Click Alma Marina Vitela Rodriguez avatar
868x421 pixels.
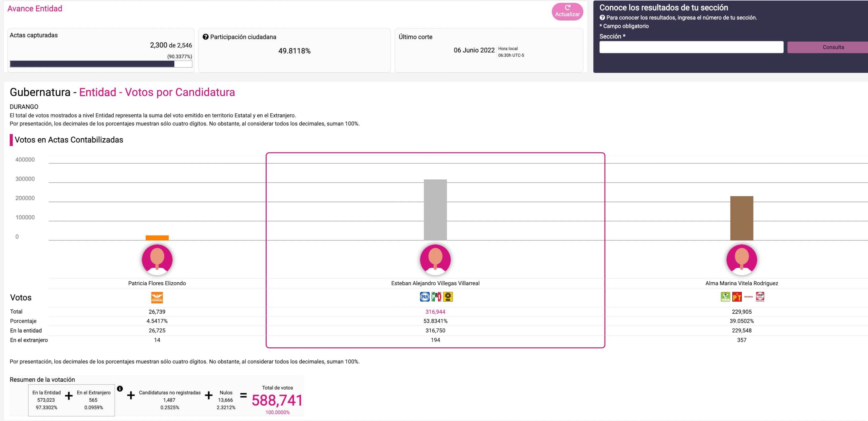(x=741, y=260)
